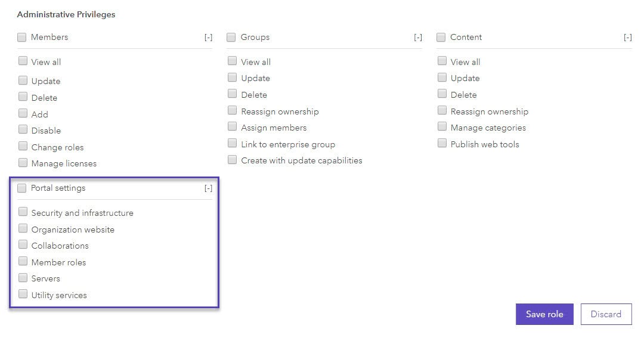Enable the Update privilege for Members
This screenshot has width=644, height=350.
[x=23, y=80]
